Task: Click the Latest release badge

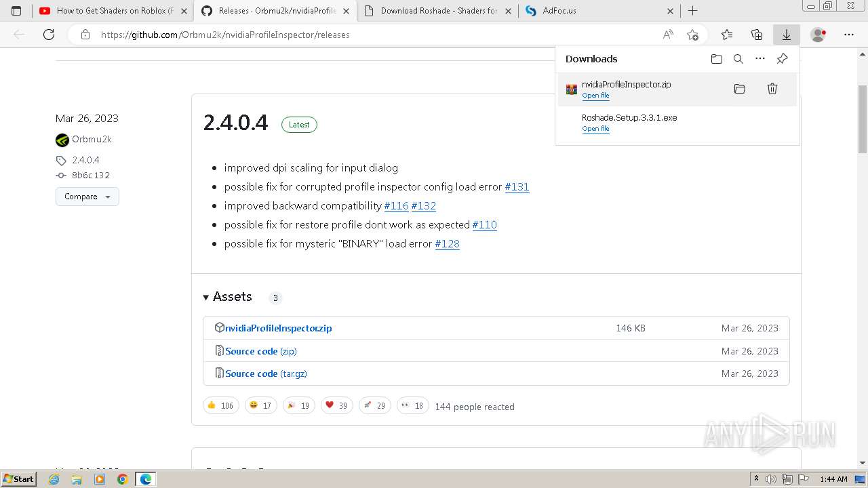Action: point(299,125)
